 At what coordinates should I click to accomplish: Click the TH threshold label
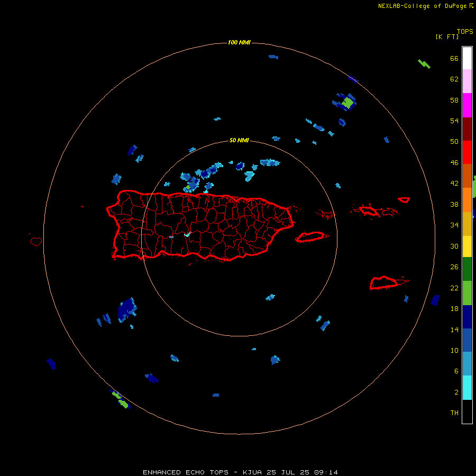[454, 413]
